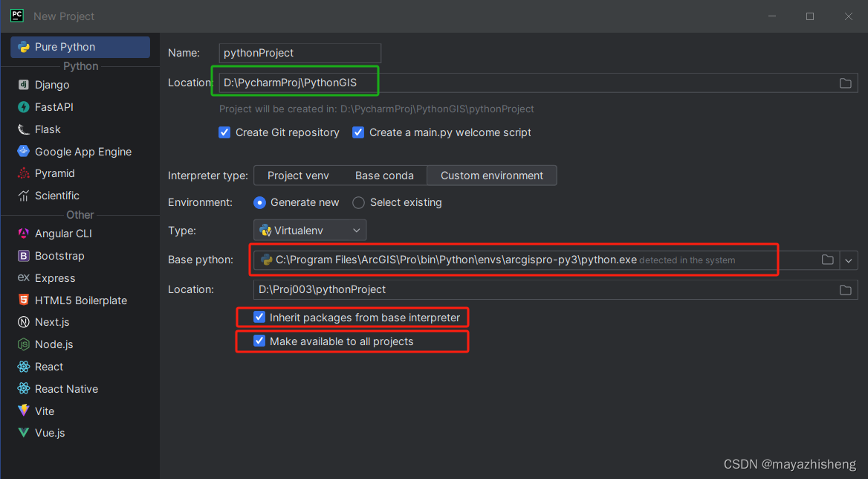Click the Pyramid icon in sidebar
868x479 pixels.
click(23, 173)
